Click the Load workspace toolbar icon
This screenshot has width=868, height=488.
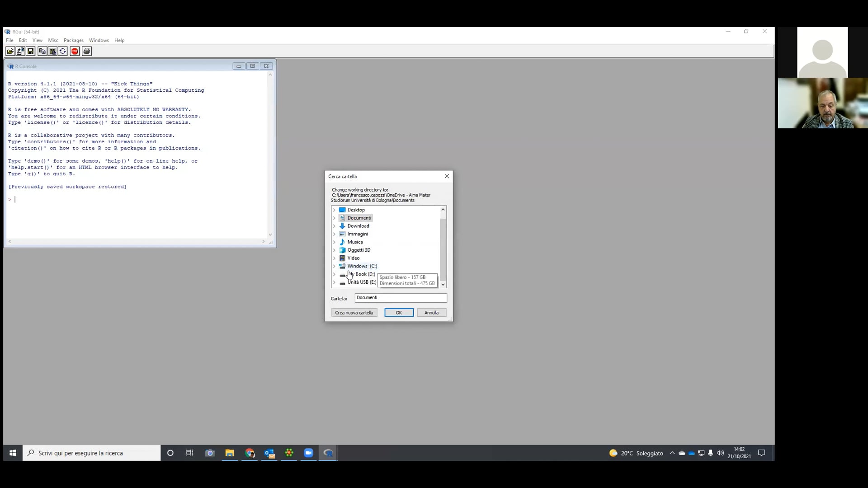(x=20, y=51)
